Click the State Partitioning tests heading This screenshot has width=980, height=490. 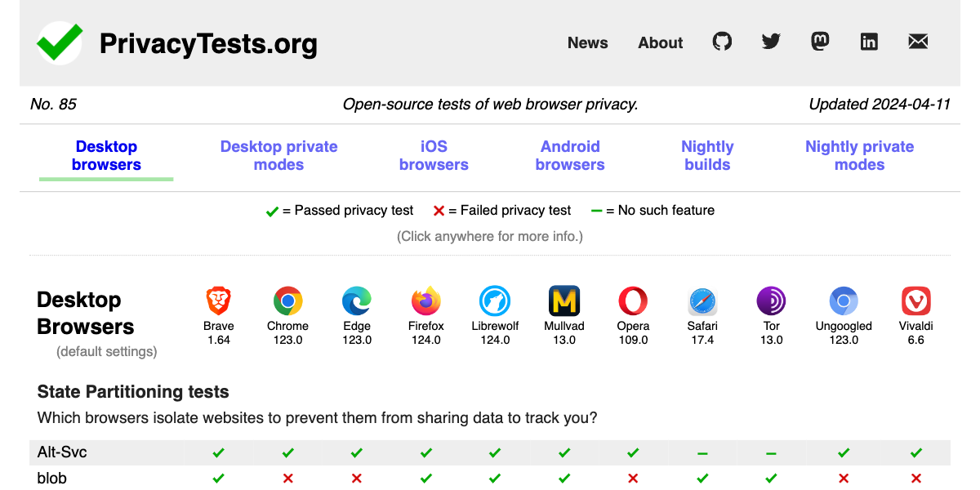pos(133,392)
